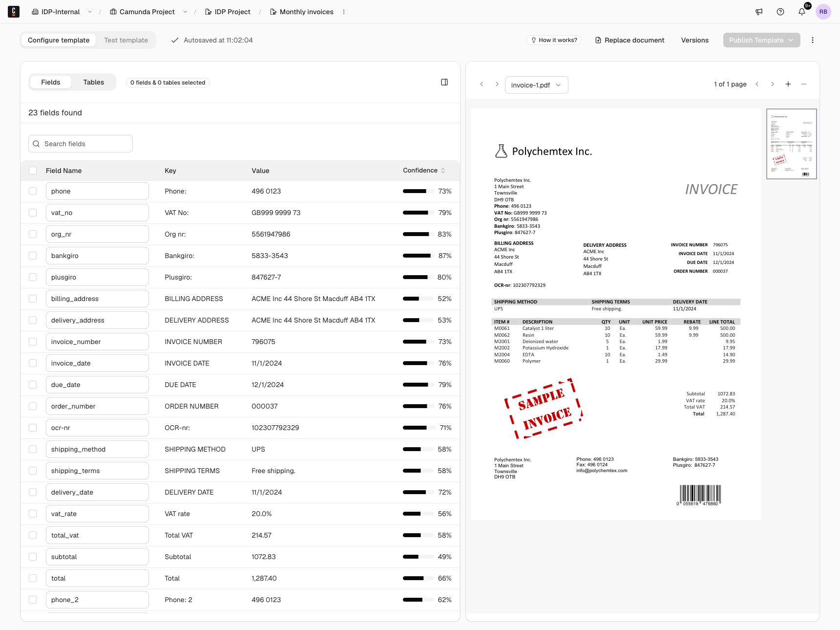
Task: Click the Key column header
Action: click(170, 171)
